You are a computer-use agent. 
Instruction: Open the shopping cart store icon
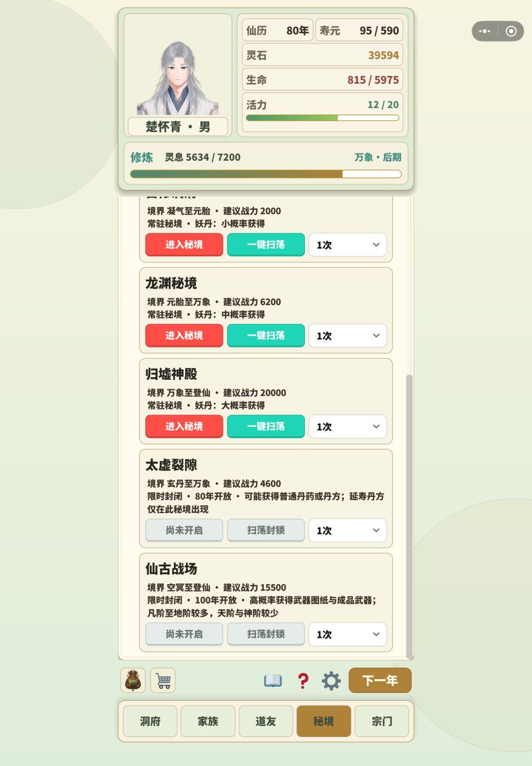click(163, 680)
